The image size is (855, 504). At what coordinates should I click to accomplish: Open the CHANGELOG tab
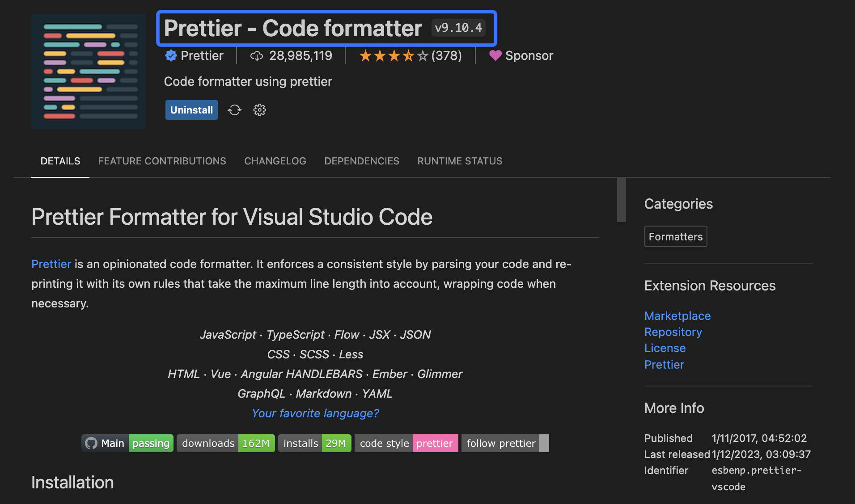pyautogui.click(x=275, y=161)
